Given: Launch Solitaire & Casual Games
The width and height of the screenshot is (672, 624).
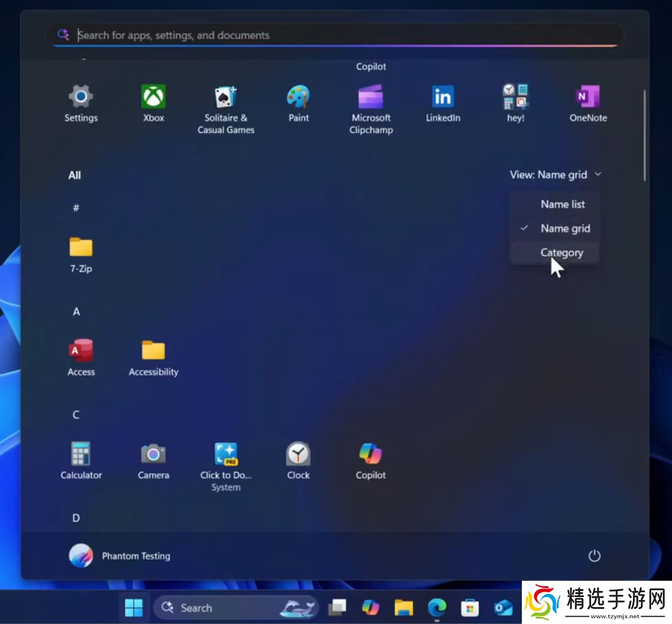Looking at the screenshot, I should pyautogui.click(x=226, y=109).
